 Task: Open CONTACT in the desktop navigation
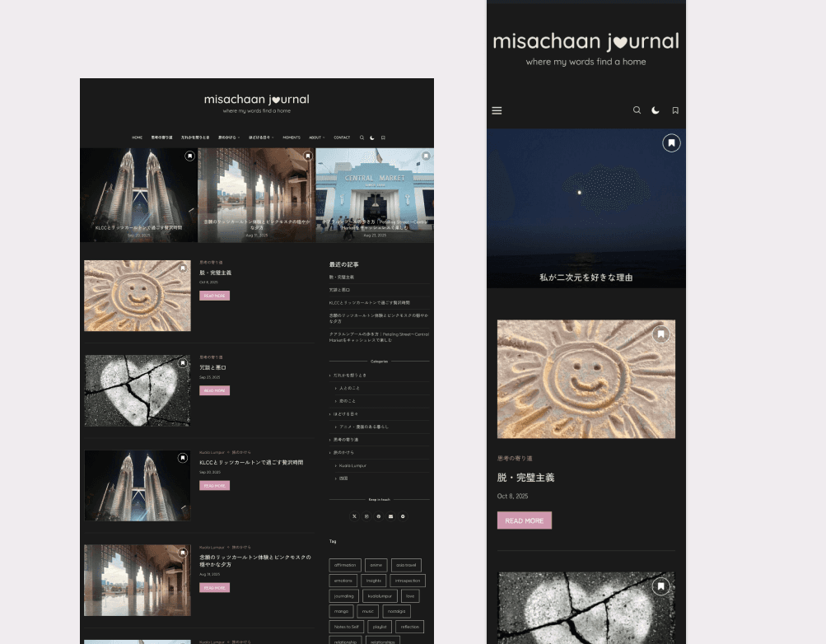[342, 138]
